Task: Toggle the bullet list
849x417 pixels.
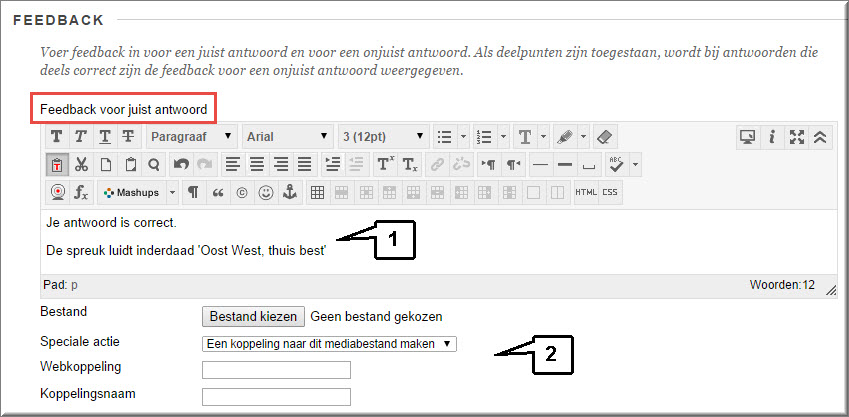Action: pos(445,137)
